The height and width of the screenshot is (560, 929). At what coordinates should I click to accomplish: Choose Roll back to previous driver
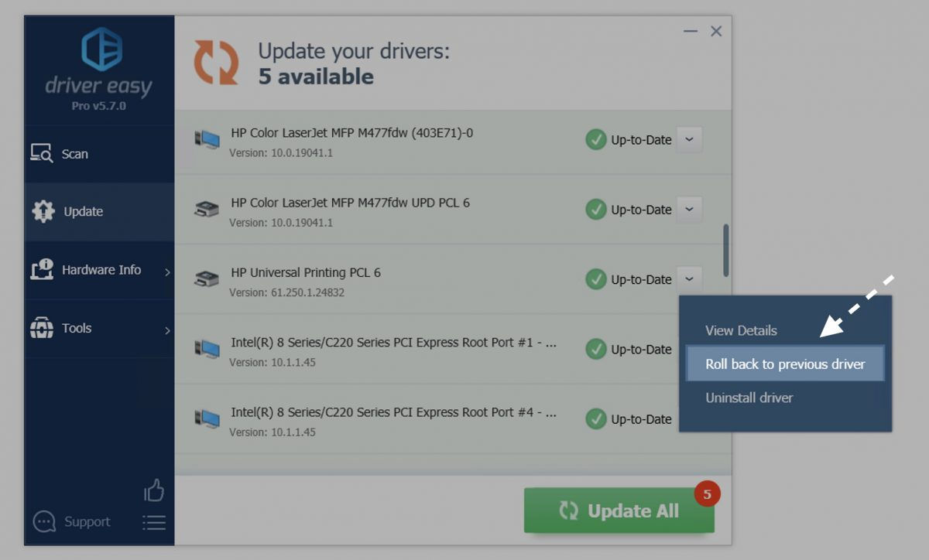point(784,364)
